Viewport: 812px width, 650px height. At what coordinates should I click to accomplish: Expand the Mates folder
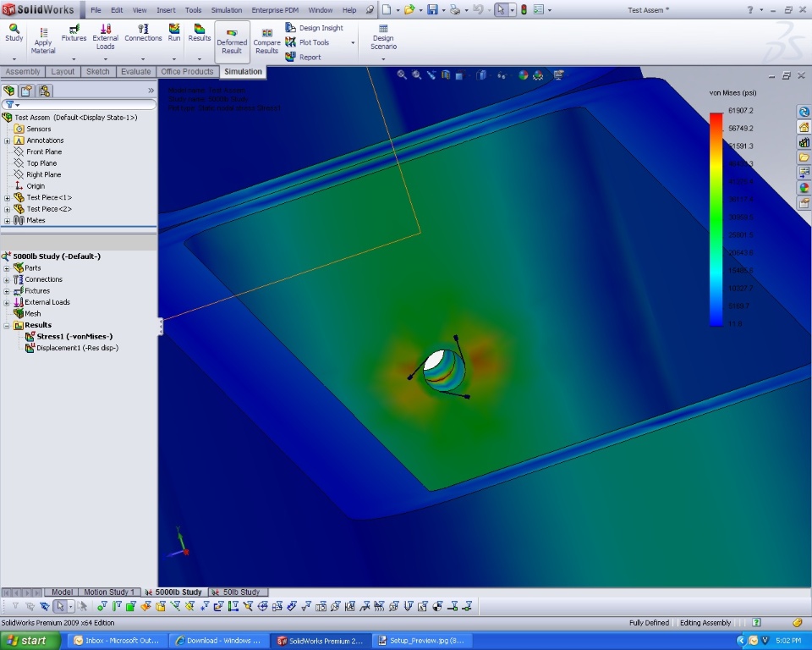click(x=8, y=220)
